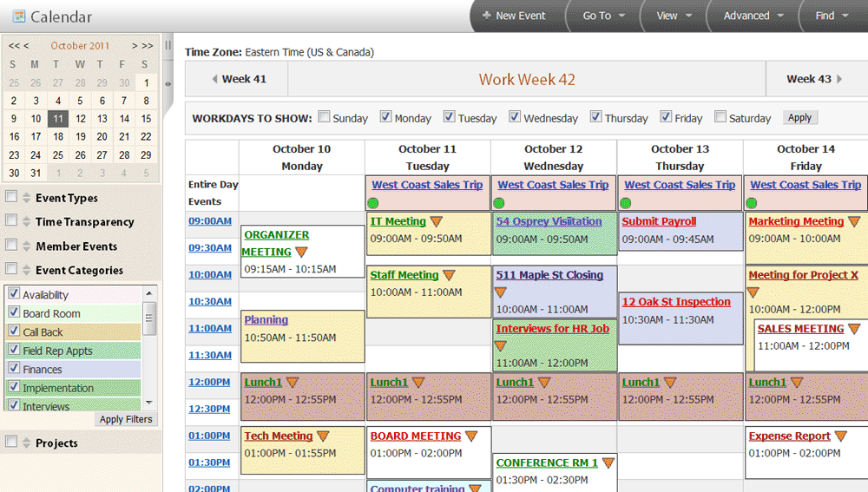Screen dimensions: 868x492
Task: Collapse the Event Categories filter section
Action: [26, 270]
